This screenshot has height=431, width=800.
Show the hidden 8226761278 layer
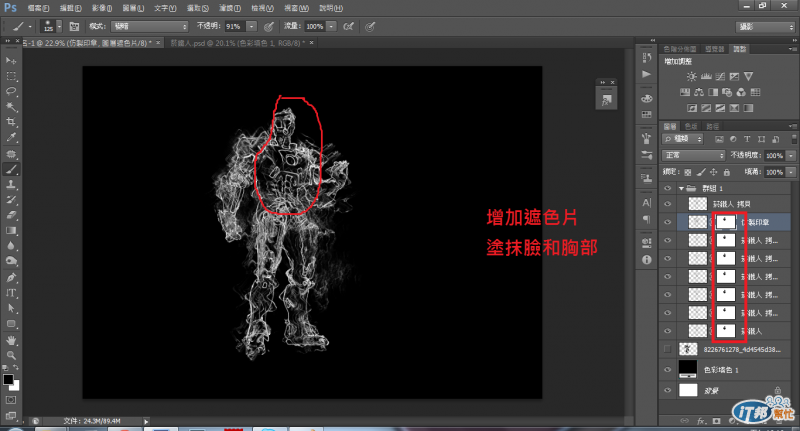click(667, 349)
